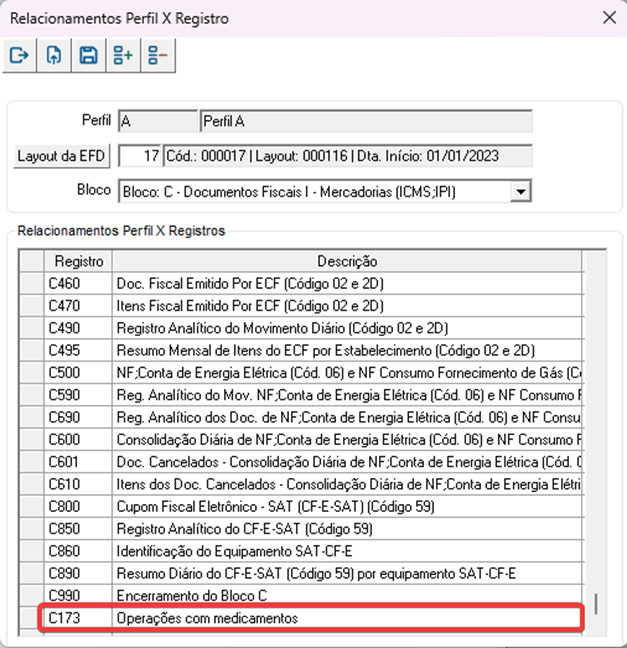Image resolution: width=627 pixels, height=648 pixels.
Task: Select the C500 registro cell
Action: click(x=78, y=373)
